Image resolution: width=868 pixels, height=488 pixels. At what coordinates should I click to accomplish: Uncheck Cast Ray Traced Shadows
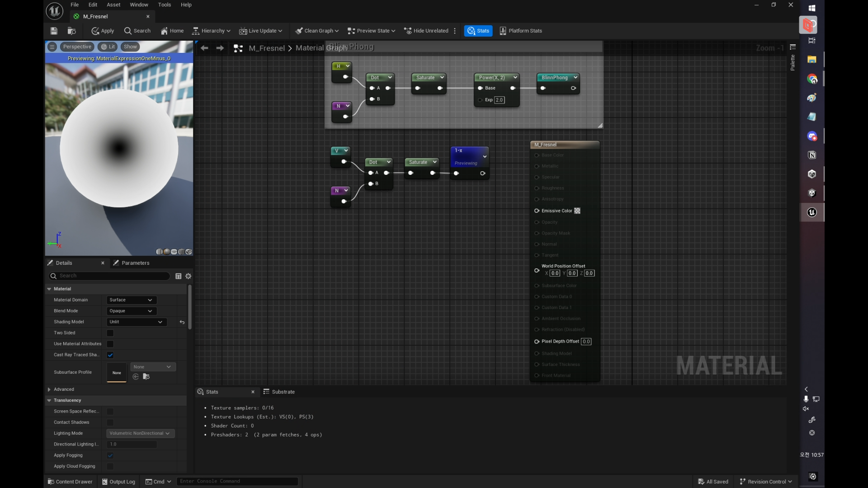pyautogui.click(x=110, y=355)
